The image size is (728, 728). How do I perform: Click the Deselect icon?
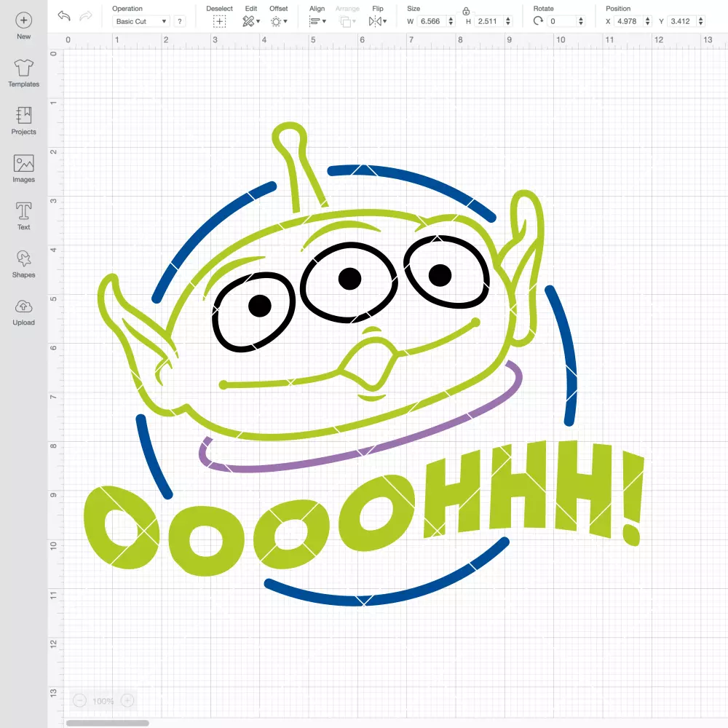click(x=219, y=21)
